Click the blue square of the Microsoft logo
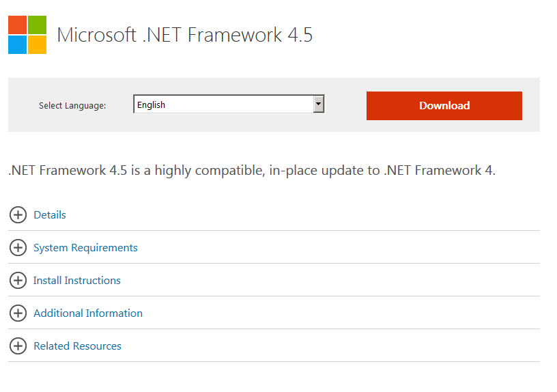The height and width of the screenshot is (392, 557). [18, 45]
